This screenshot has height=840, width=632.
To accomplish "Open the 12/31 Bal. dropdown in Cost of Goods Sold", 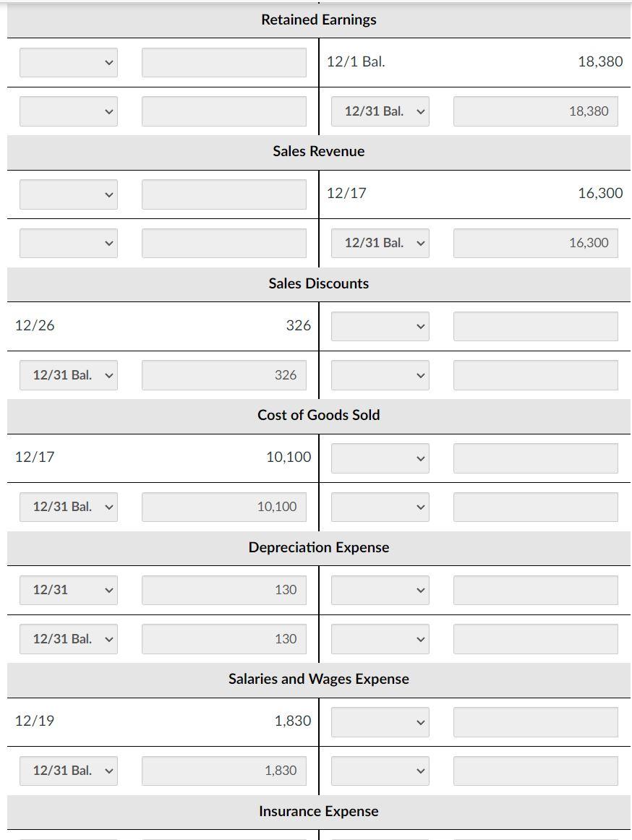I will 68,506.
